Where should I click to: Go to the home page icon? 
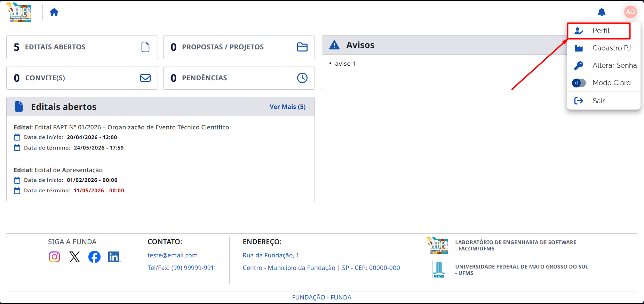[x=54, y=12]
